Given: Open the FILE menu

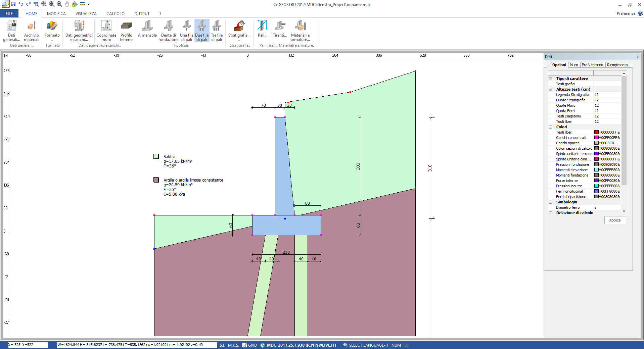Looking at the screenshot, I should (x=9, y=14).
